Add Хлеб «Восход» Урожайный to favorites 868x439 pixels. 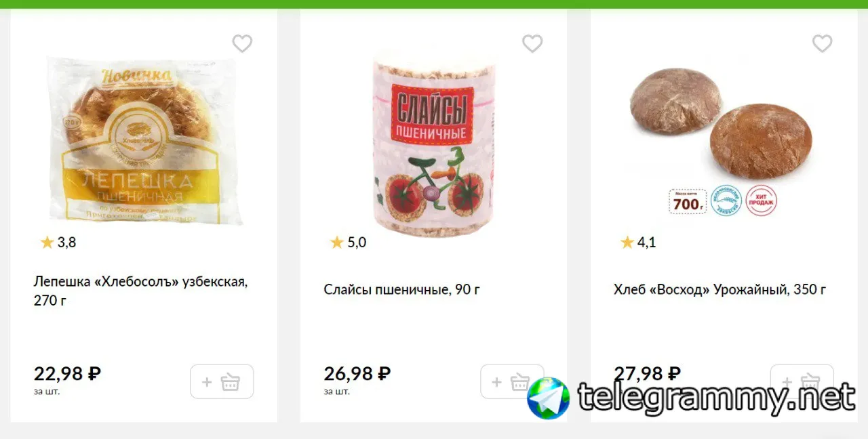(822, 44)
